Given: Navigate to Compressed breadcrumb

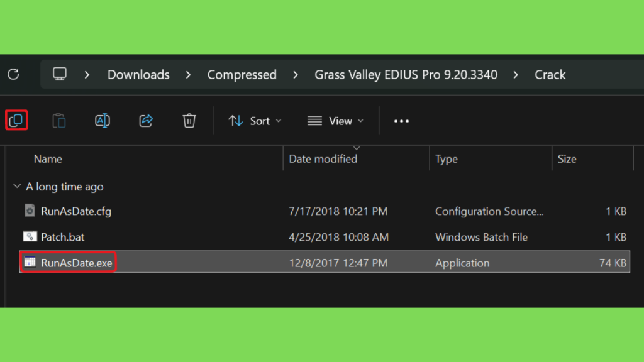Looking at the screenshot, I should point(242,75).
